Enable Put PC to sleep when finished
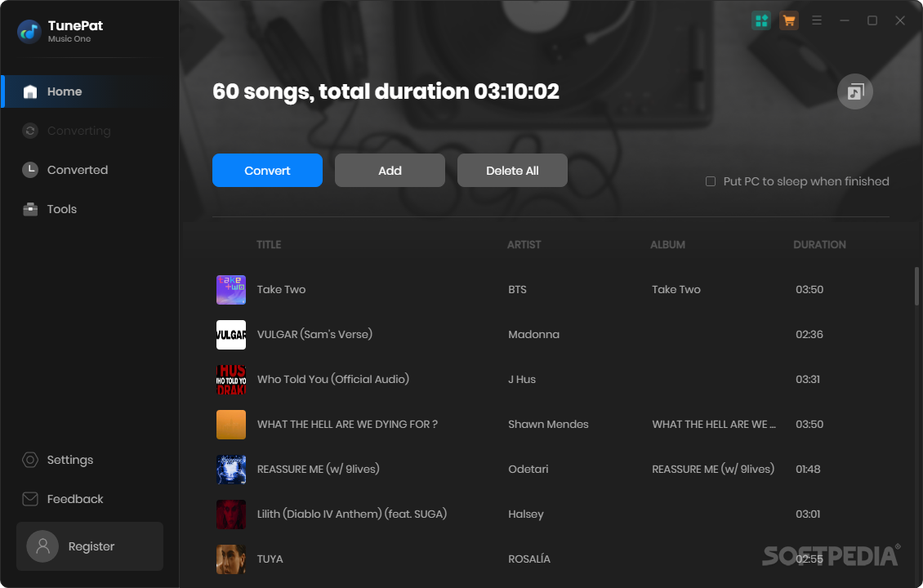The height and width of the screenshot is (588, 923). click(x=711, y=181)
